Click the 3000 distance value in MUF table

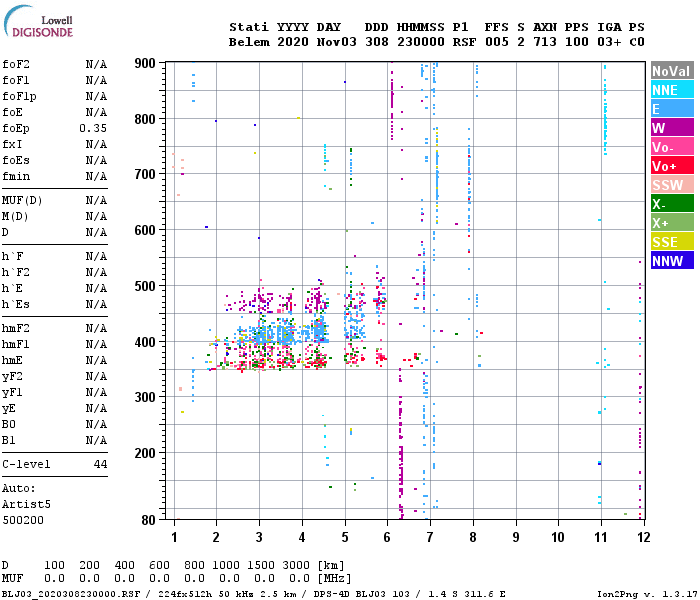(x=296, y=566)
